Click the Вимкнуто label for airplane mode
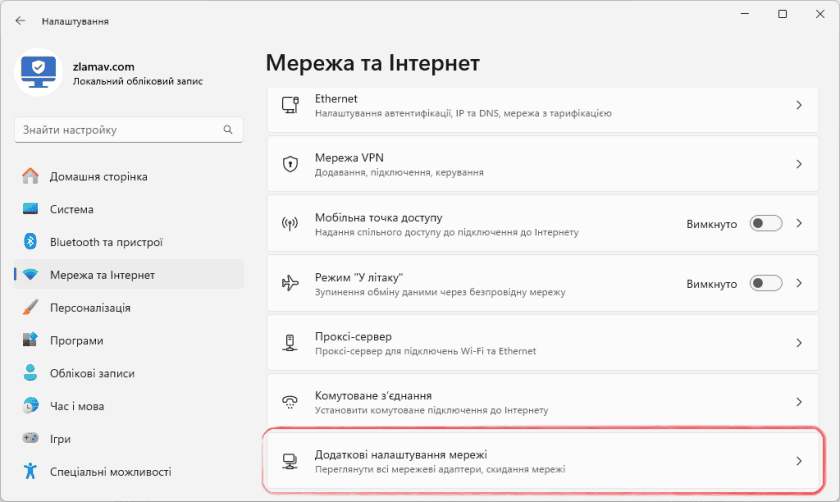The height and width of the screenshot is (502, 840). tap(711, 283)
